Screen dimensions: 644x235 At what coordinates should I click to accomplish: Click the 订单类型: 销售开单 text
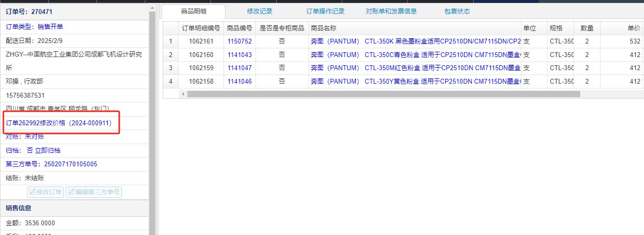pyautogui.click(x=34, y=27)
